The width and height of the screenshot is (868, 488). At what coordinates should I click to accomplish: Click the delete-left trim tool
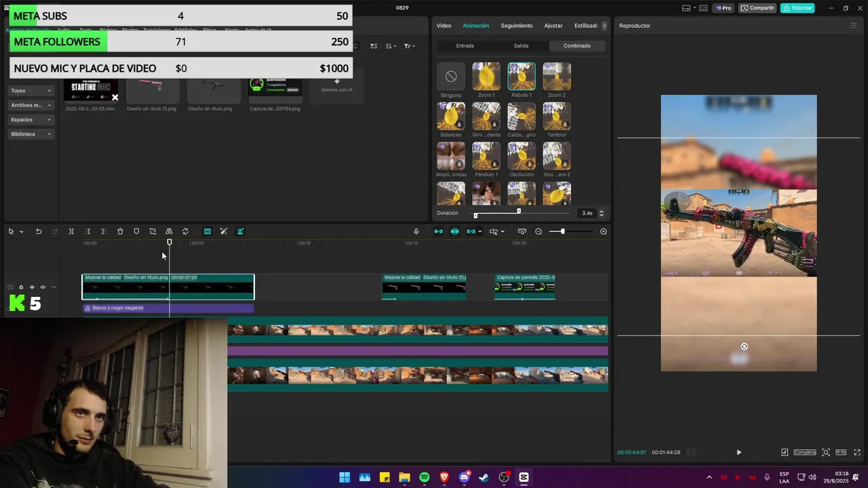pos(87,232)
